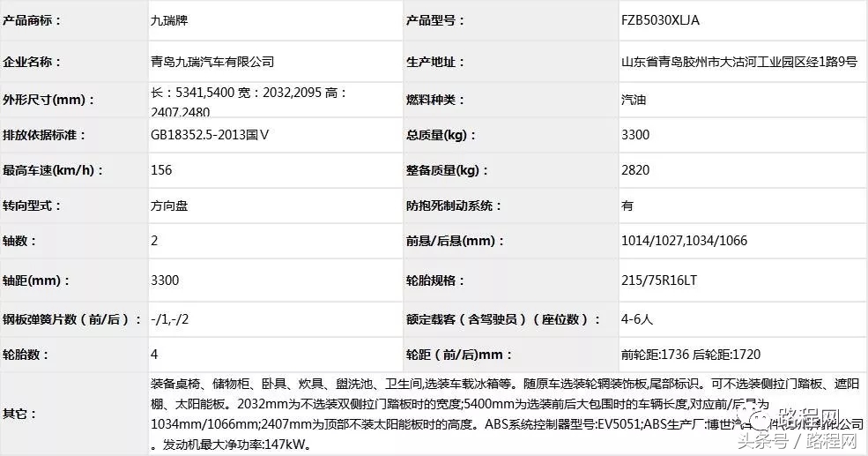Select the curb weight value 2820
868x456 pixels.
pos(635,170)
